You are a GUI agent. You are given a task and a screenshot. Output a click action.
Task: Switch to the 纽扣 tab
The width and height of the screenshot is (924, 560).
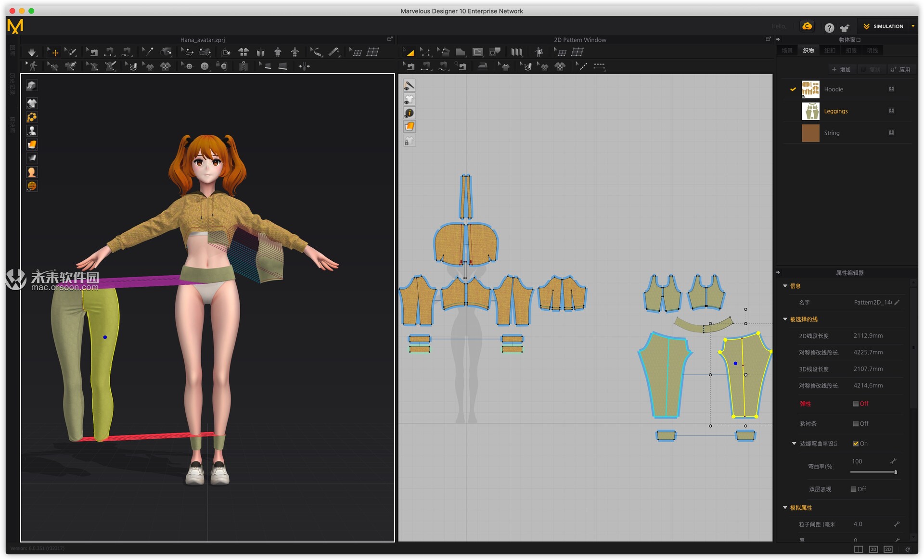[830, 51]
